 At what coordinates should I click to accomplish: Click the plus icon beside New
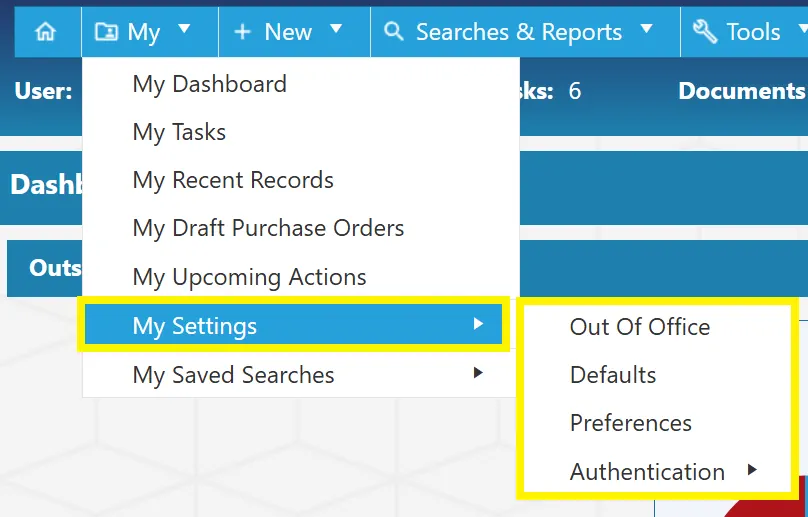pyautogui.click(x=242, y=32)
